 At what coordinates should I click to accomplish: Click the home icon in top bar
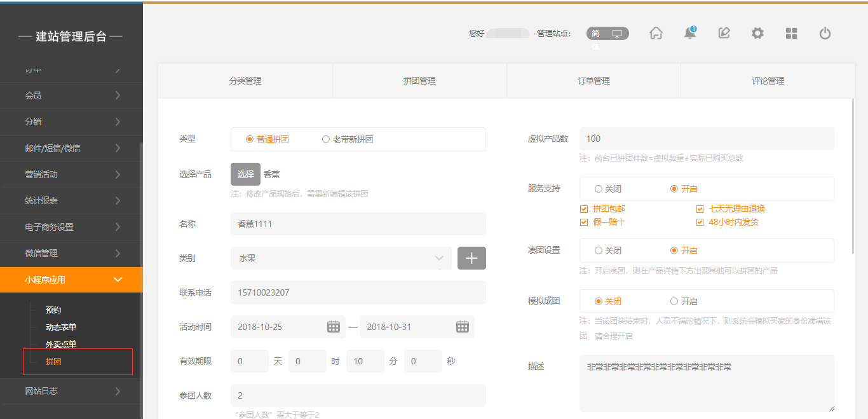656,34
